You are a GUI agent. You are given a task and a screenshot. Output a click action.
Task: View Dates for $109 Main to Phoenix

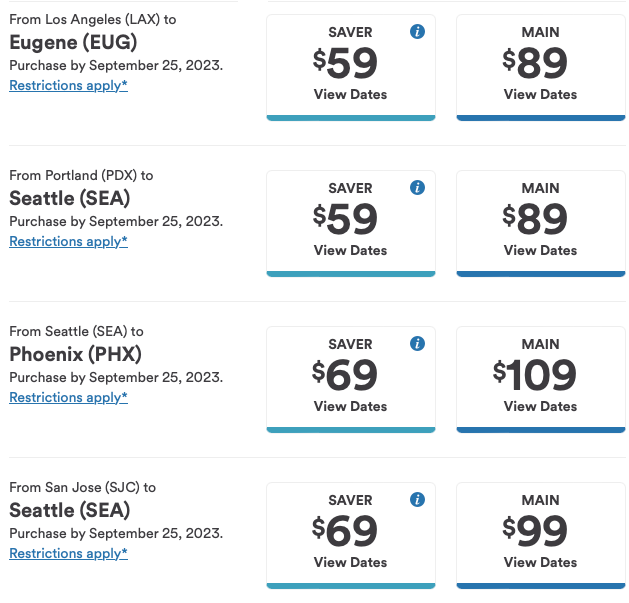(x=540, y=407)
